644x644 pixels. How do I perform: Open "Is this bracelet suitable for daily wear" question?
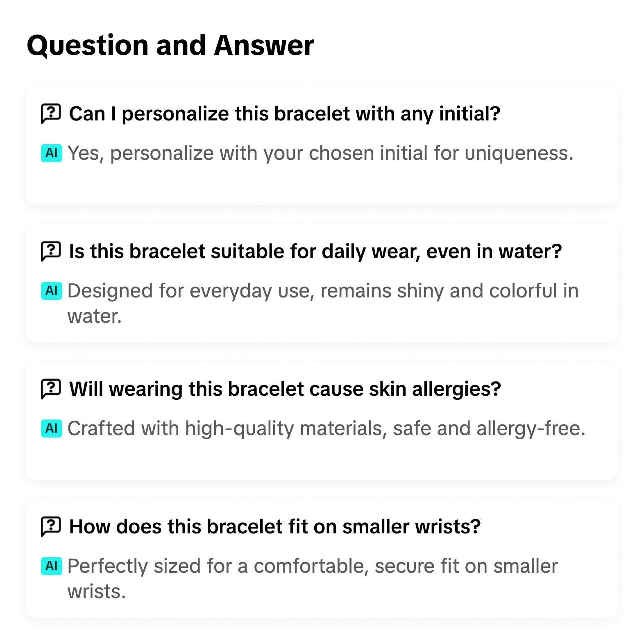coord(315,251)
